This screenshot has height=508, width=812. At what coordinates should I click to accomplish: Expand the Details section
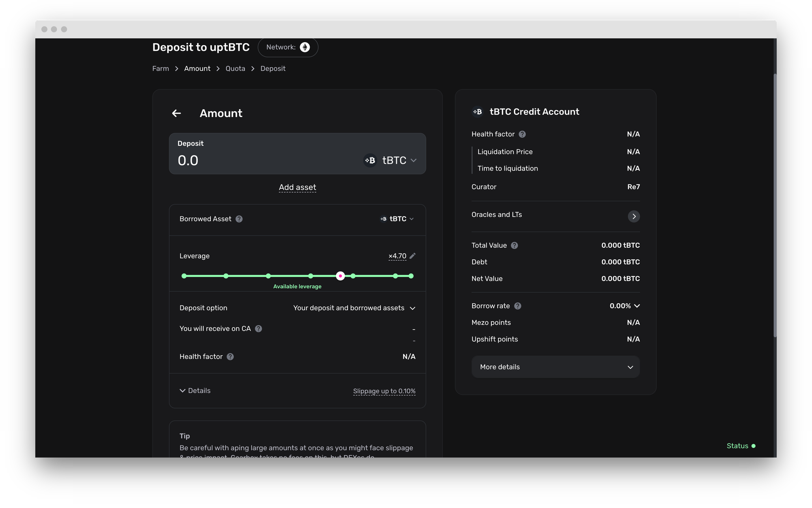(x=195, y=391)
